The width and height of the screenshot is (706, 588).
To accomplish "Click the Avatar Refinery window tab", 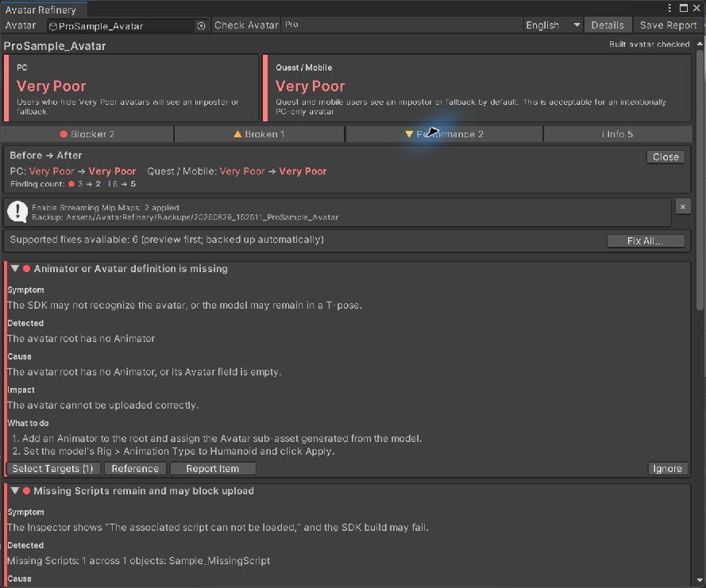I will [x=44, y=10].
